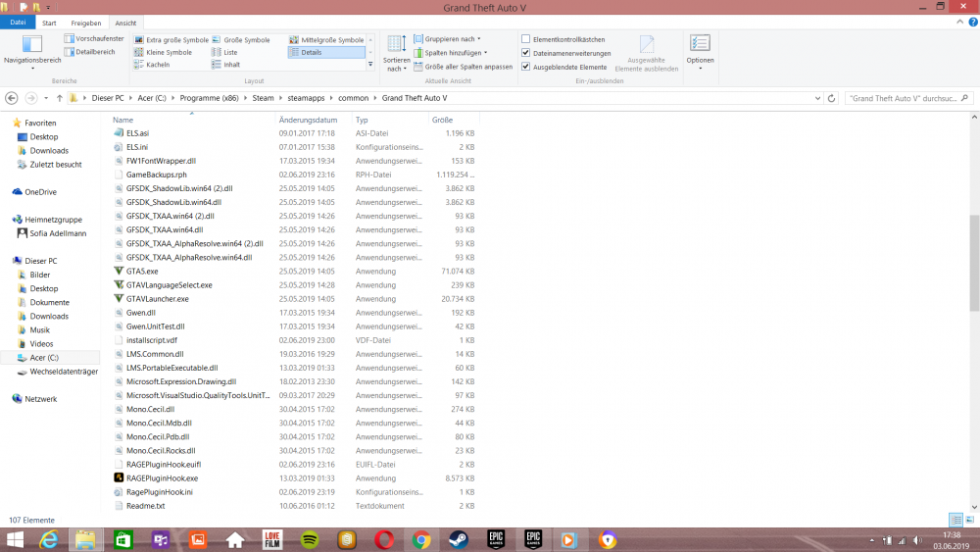Open address bar history dropdown
This screenshot has width=980, height=552.
coord(817,98)
